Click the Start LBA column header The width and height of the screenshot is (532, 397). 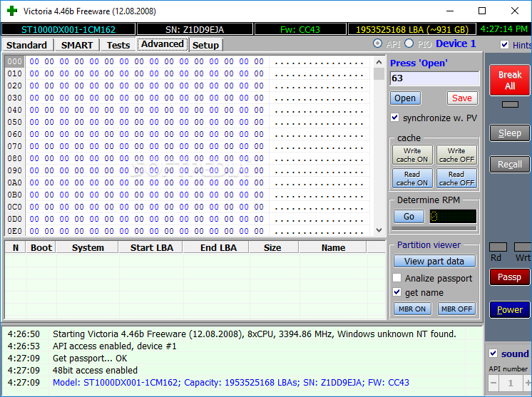click(152, 247)
